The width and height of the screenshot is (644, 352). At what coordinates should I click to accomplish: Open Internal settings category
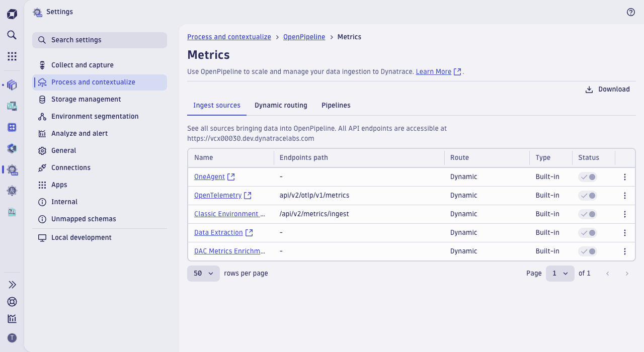tap(100, 202)
